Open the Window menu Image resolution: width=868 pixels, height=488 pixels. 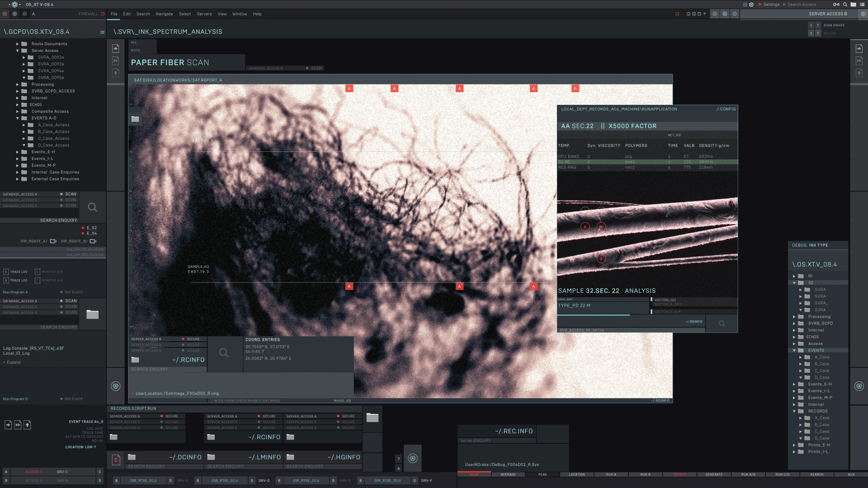tap(240, 14)
